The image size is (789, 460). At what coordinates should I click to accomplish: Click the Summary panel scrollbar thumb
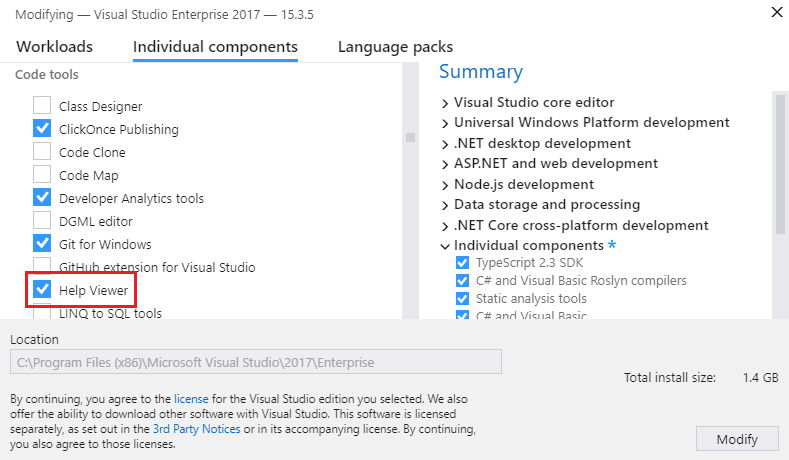coord(780,164)
